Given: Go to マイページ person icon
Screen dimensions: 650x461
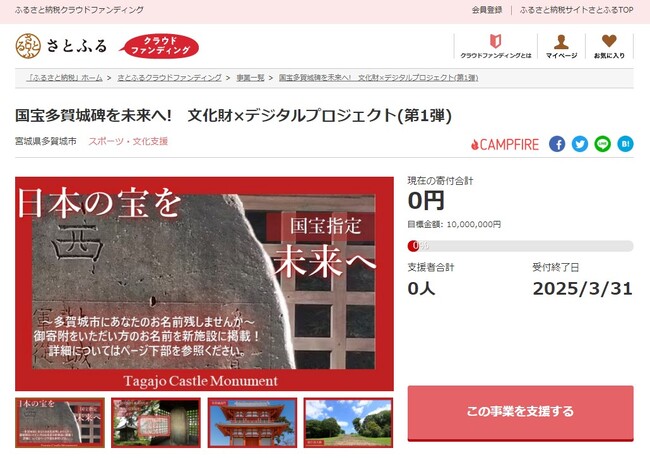Looking at the screenshot, I should click(x=561, y=46).
